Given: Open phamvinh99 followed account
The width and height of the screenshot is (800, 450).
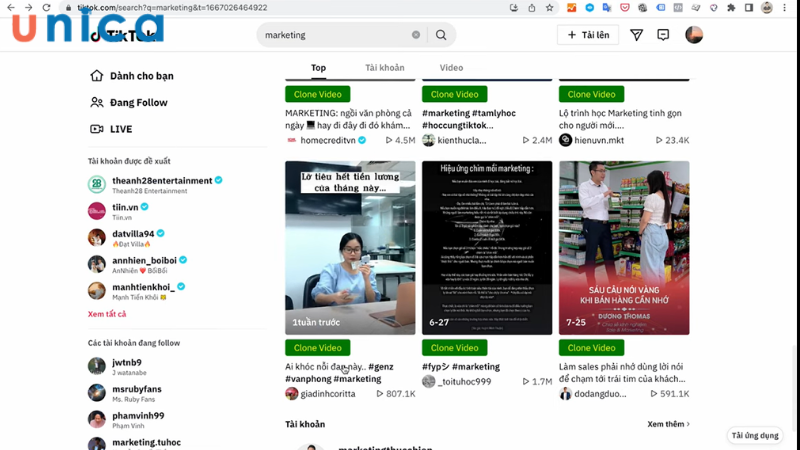Looking at the screenshot, I should [x=127, y=419].
